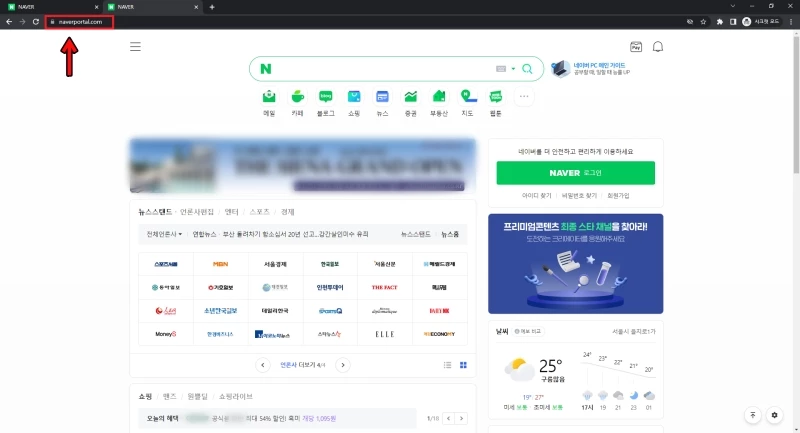
Task: Select the 쇼핑 tab in shopping section
Action: [145, 396]
